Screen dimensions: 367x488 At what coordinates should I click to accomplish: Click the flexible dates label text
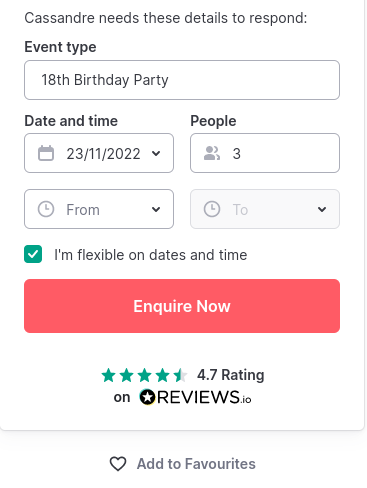click(151, 255)
